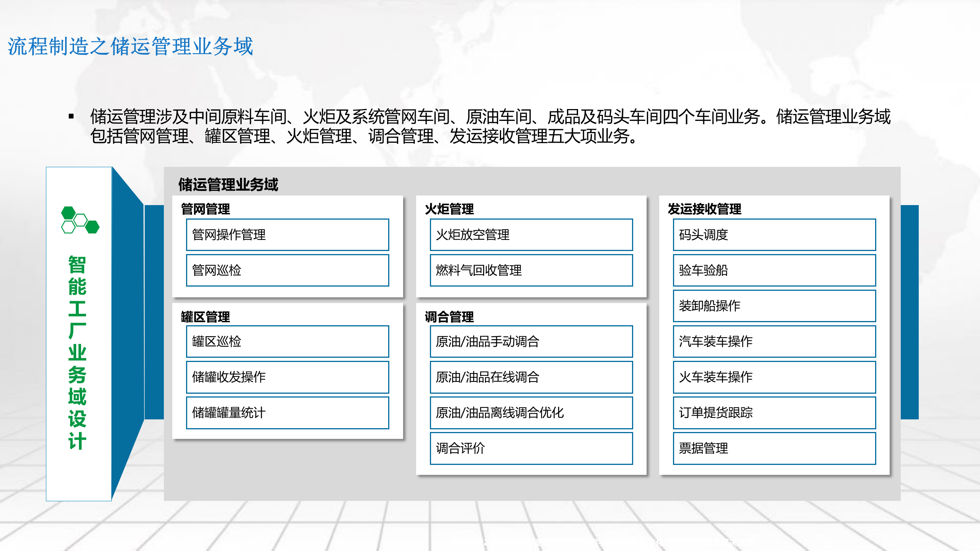This screenshot has width=980, height=551.
Task: Select 燃料气回收管理 box
Action: (531, 270)
